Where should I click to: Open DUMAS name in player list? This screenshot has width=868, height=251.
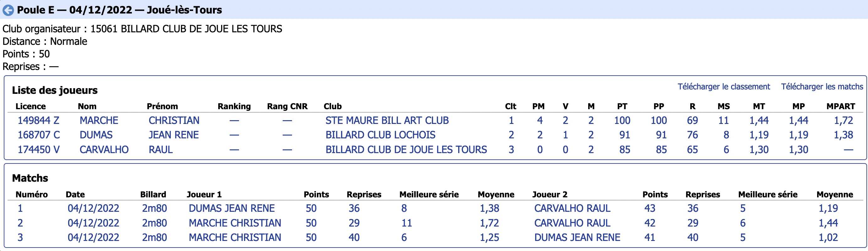[x=96, y=135]
